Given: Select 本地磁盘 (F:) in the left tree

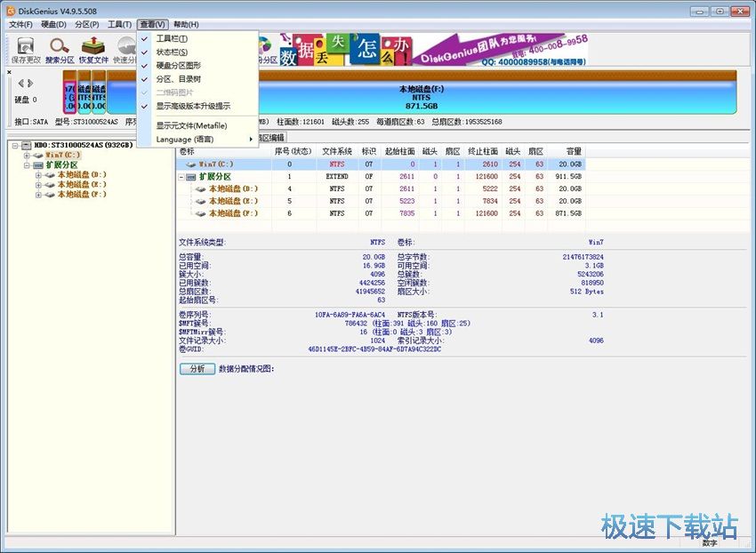Looking at the screenshot, I should point(82,195).
